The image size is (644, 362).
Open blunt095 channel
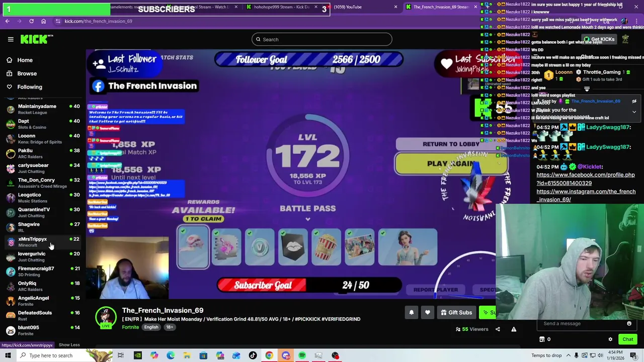[x=43, y=330]
